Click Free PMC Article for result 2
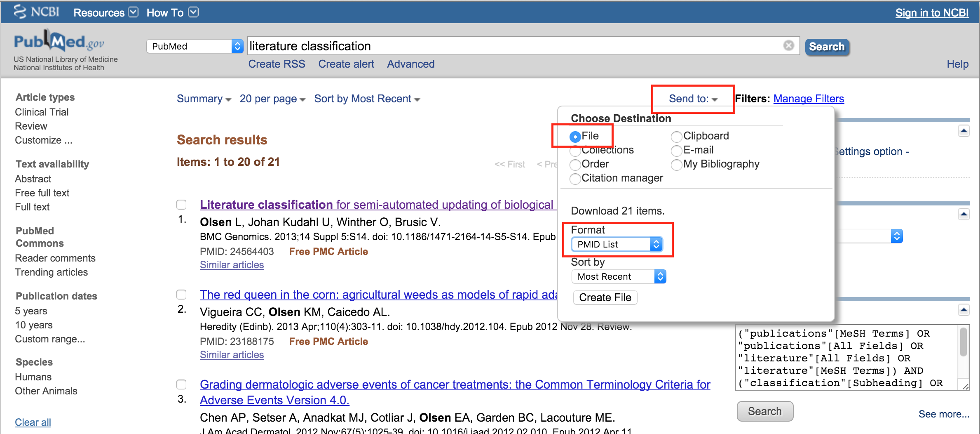Screen dimensions: 980x434 pos(328,342)
